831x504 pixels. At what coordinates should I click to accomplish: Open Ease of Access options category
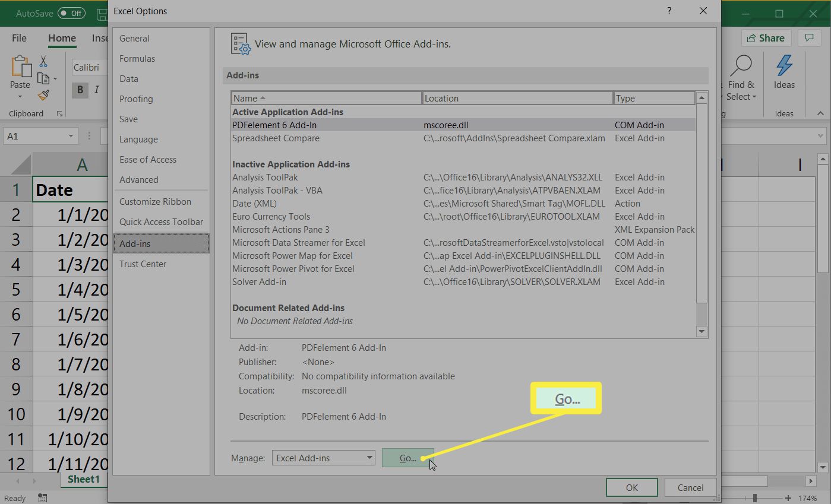(161, 159)
